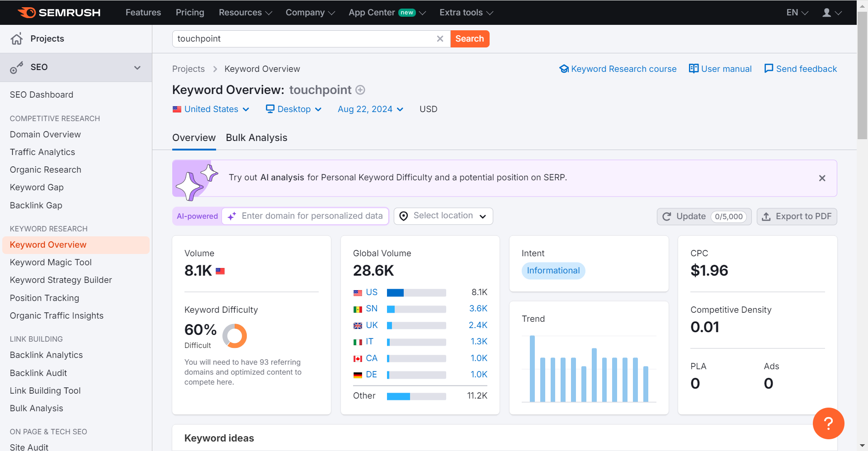This screenshot has width=868, height=451.
Task: Click the Projects breadcrumb link
Action: [x=189, y=69]
